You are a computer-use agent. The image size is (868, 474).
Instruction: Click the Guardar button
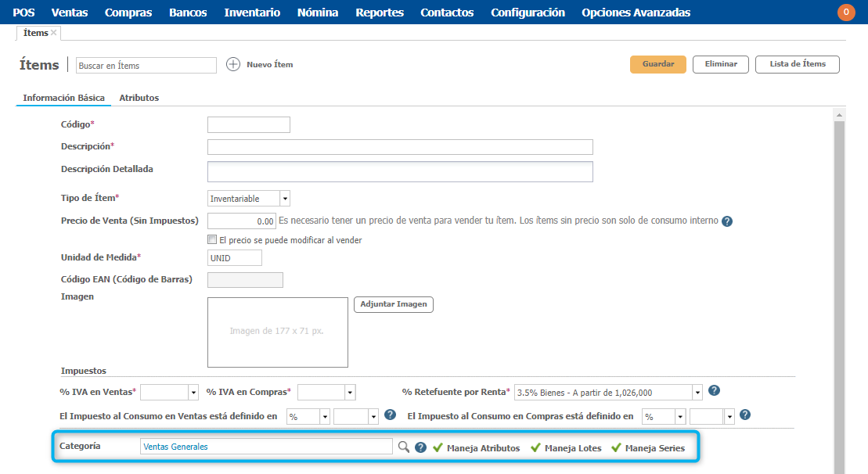coord(657,64)
